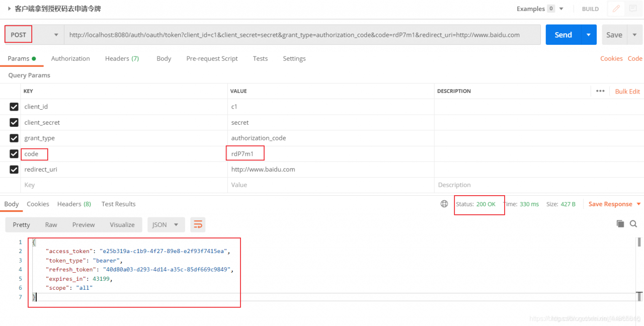Click the Save Response link
Screen dimensions: 644x326
point(610,204)
